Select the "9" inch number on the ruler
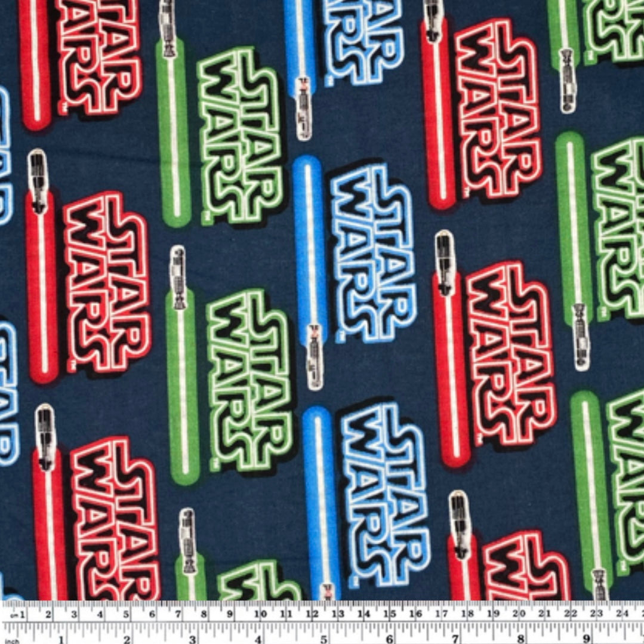The height and width of the screenshot is (644, 644). click(x=587, y=638)
